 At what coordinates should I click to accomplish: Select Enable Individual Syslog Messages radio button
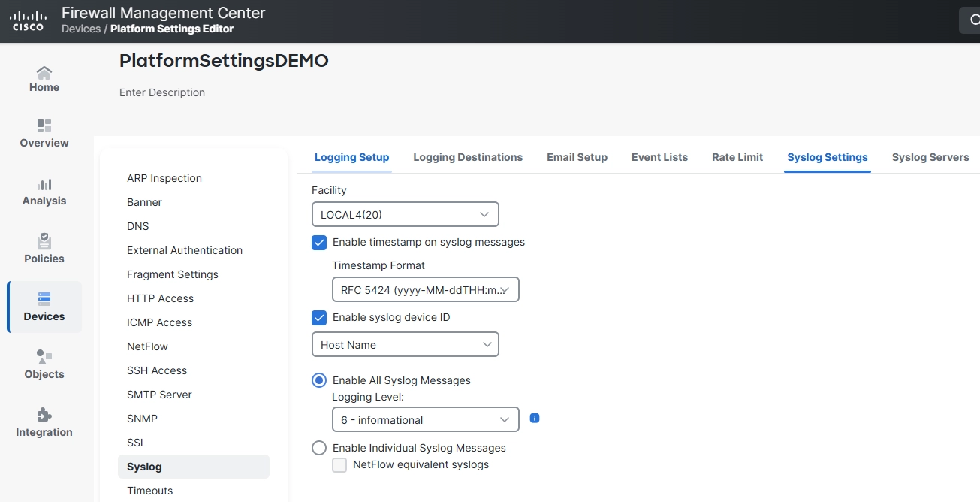click(319, 448)
